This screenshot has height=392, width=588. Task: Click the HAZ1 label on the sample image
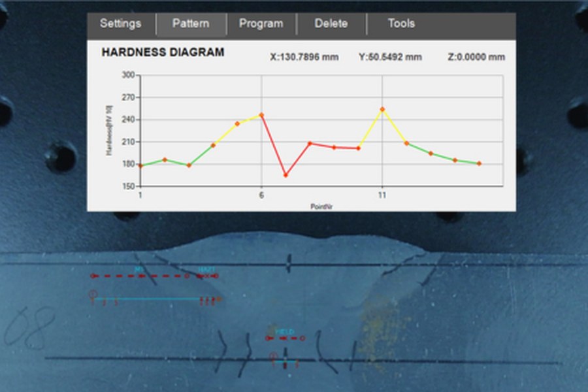[x=206, y=269]
